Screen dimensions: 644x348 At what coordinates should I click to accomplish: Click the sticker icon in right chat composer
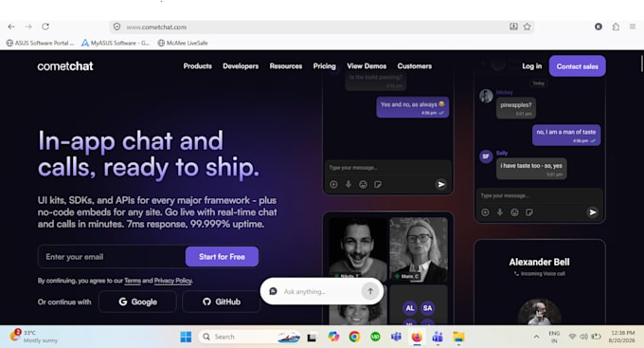coord(529,212)
